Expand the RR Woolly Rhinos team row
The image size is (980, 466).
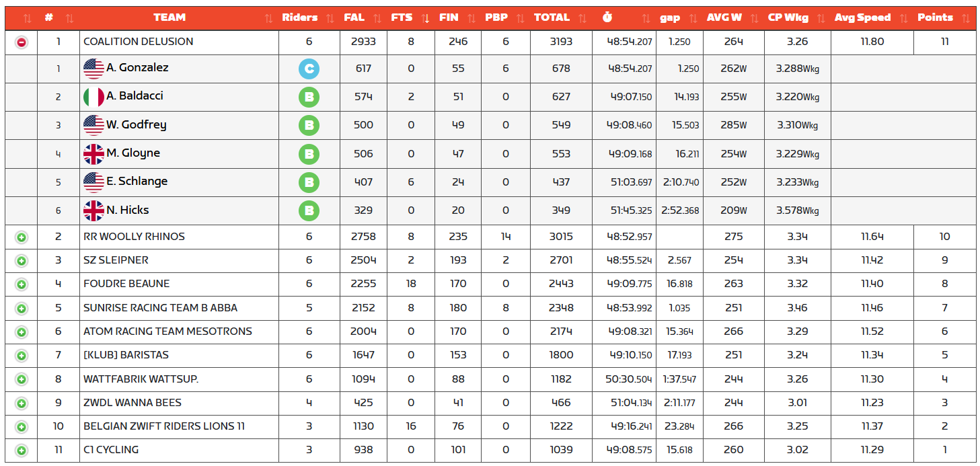pos(22,237)
